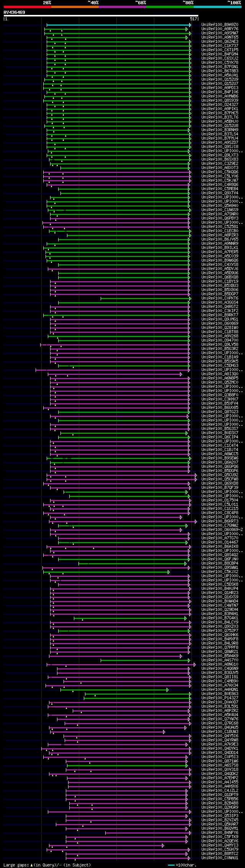245x868 pixels.
Task: Click the green ~80% identity legend swatch
Action: [170, 7]
